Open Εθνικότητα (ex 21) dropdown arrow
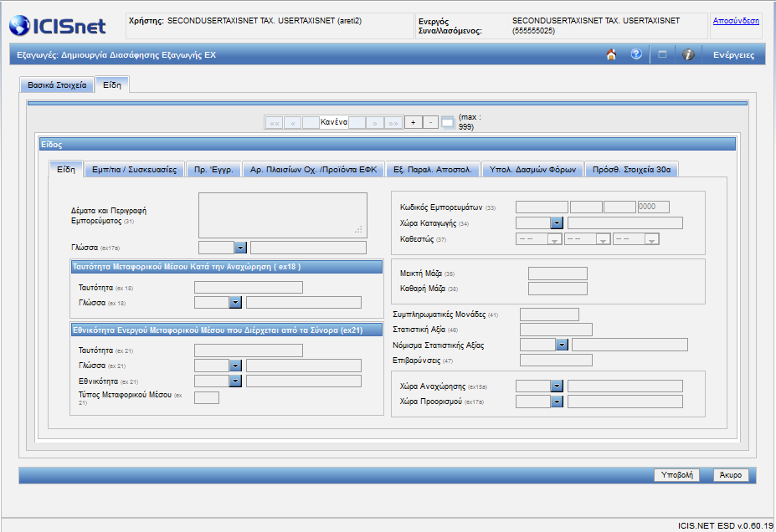Viewport: 776px width, 532px height. pyautogui.click(x=235, y=381)
